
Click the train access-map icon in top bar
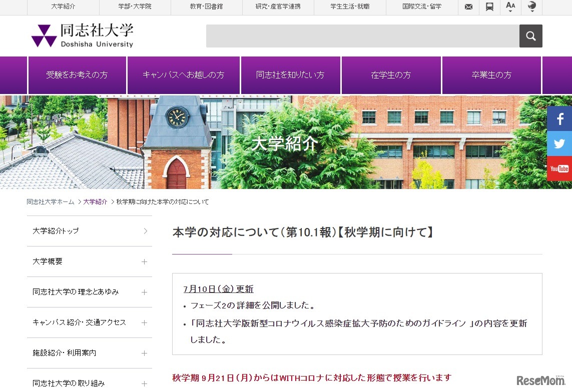click(489, 7)
